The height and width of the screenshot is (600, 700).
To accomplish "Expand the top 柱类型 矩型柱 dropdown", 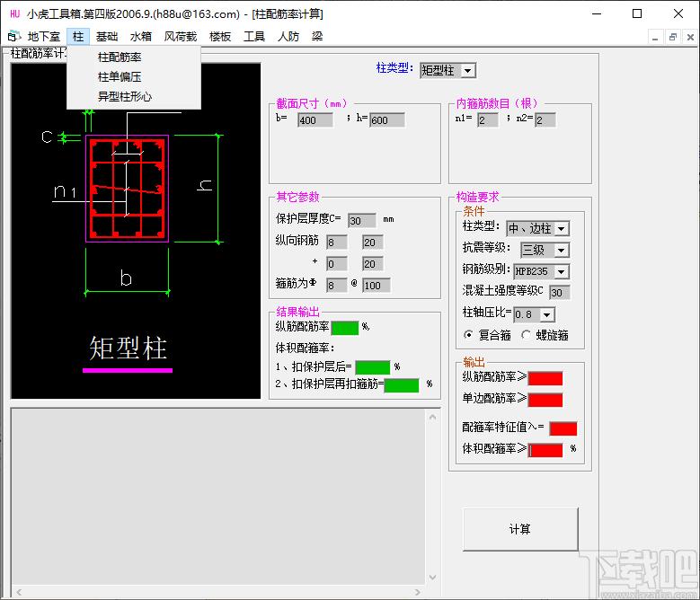I will (467, 70).
